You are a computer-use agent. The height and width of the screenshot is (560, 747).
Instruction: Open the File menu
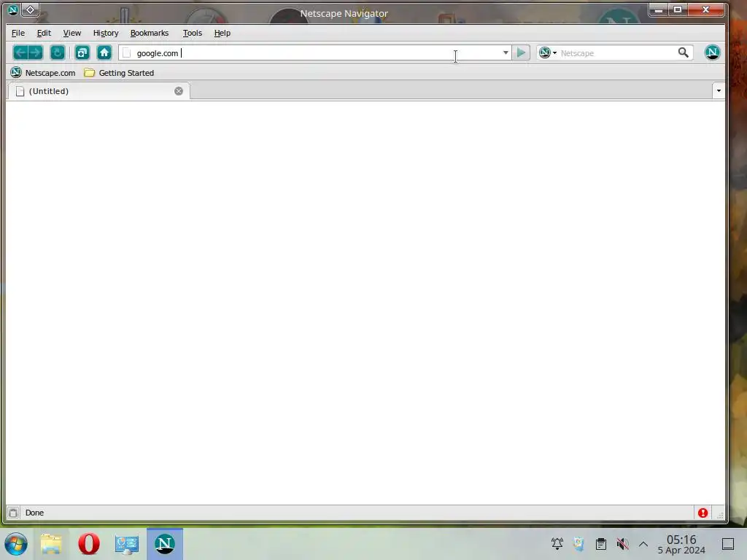coord(18,33)
